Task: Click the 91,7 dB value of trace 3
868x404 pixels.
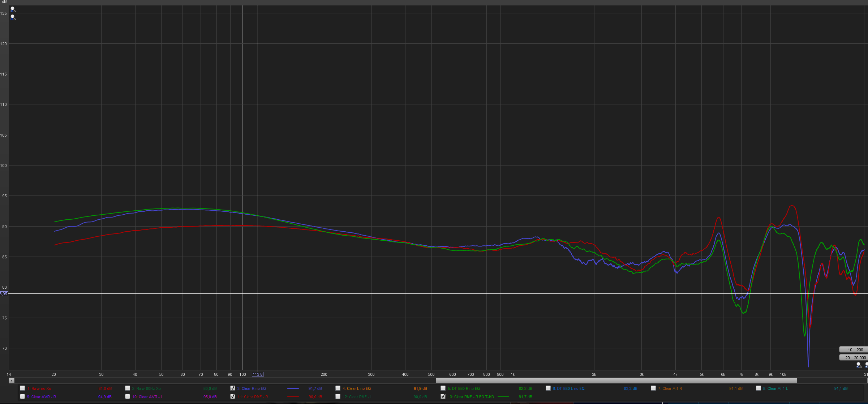Action: pyautogui.click(x=315, y=388)
